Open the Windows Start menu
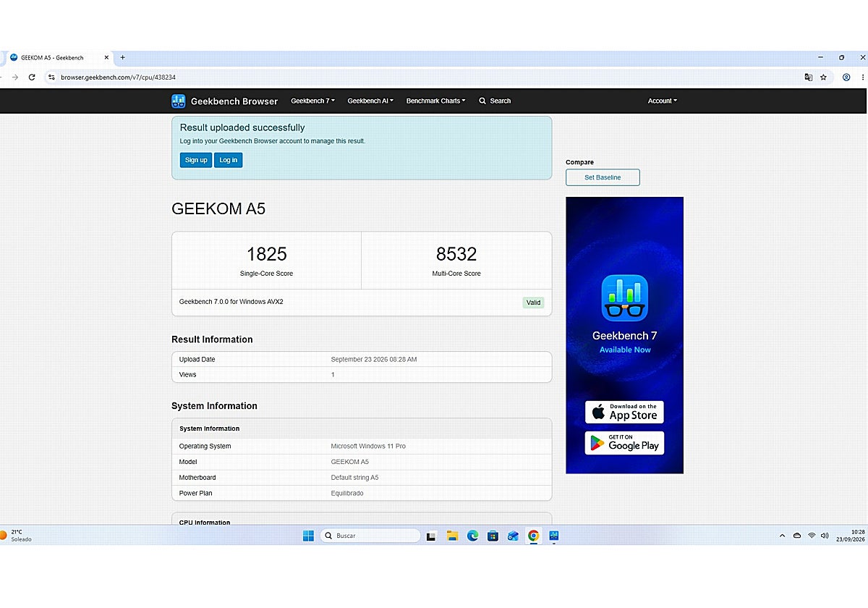This screenshot has height=608, width=868. (308, 536)
